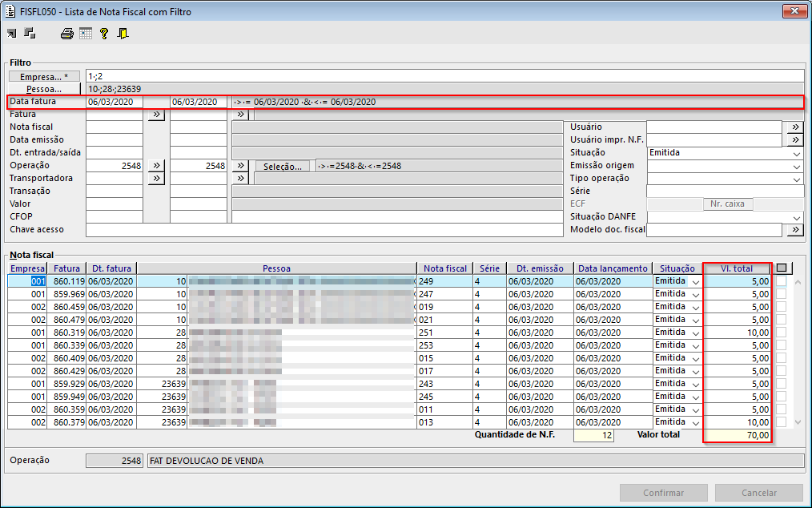Viewport: 812px width, 508px height.
Task: Click the Cancelar button
Action: point(759,493)
